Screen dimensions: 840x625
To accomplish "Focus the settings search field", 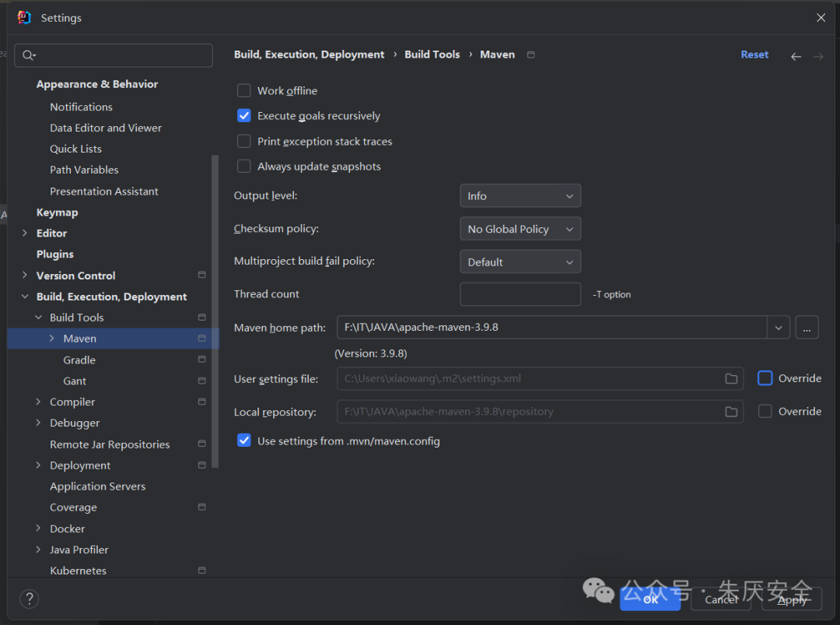I will 114,55.
